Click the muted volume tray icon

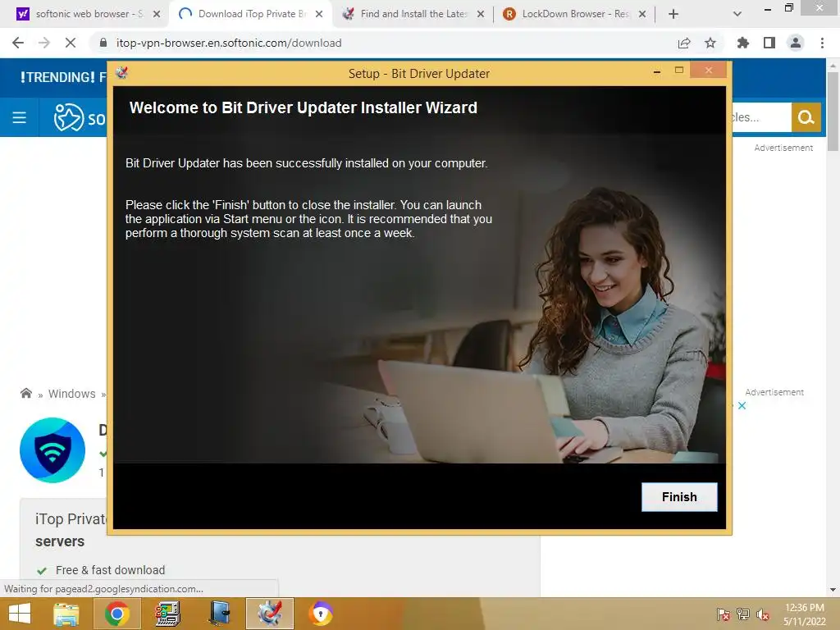pyautogui.click(x=763, y=614)
